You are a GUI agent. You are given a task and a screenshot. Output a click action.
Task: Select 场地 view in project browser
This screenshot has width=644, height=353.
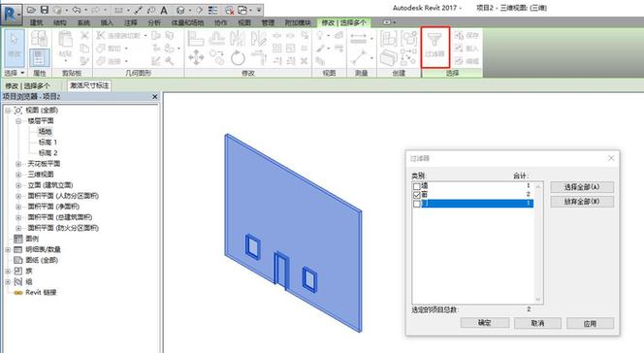[x=45, y=132]
